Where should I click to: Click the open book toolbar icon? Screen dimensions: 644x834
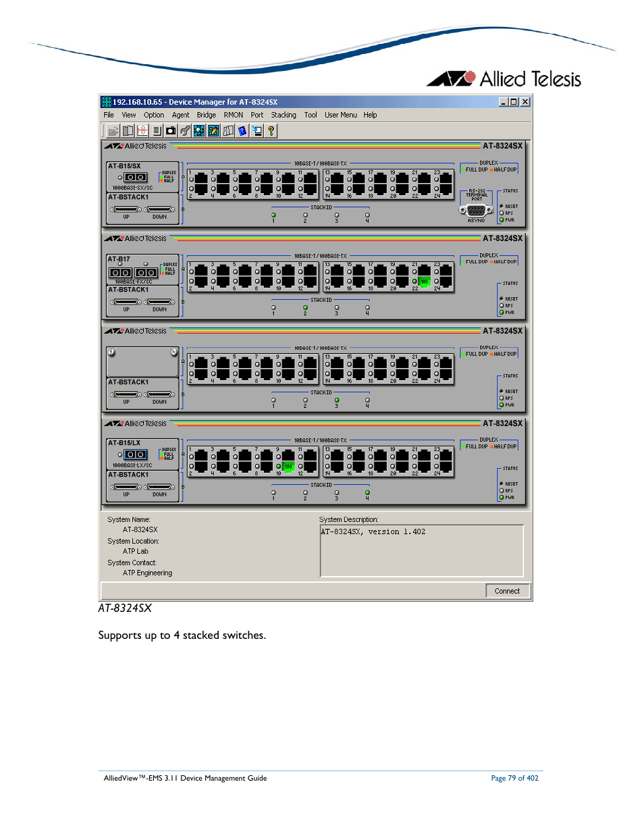point(128,131)
